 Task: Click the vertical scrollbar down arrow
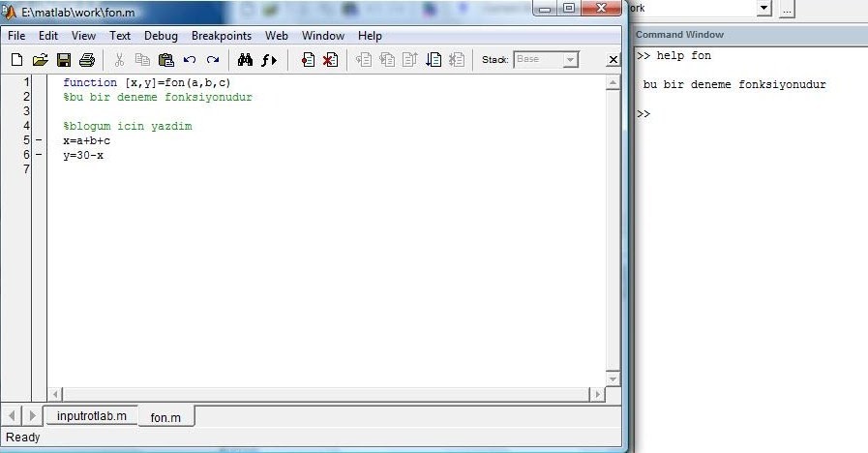coord(613,378)
